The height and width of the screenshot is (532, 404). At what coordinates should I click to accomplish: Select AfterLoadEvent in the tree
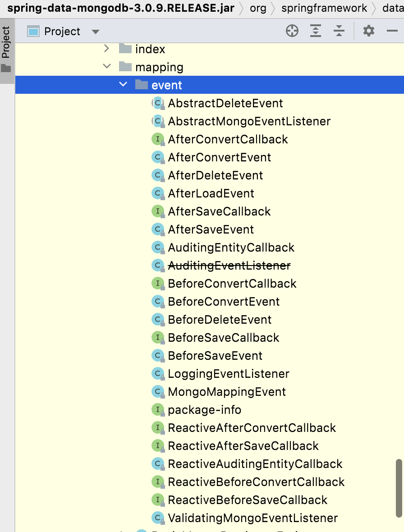[211, 193]
